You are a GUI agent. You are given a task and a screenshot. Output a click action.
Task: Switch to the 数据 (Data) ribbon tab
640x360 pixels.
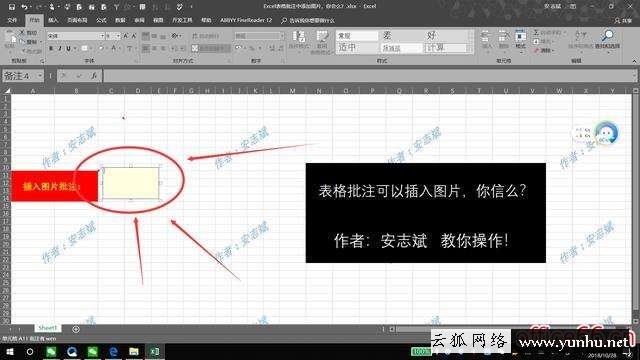(120, 20)
